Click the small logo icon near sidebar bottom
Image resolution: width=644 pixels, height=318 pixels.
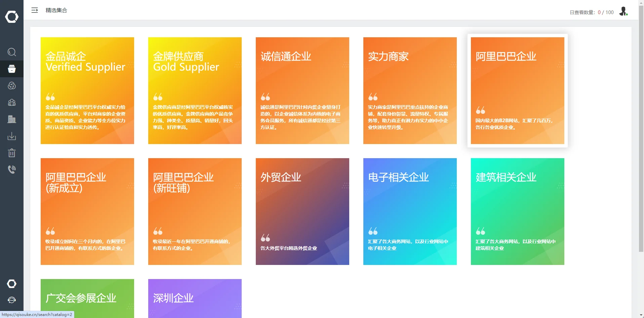tap(12, 284)
